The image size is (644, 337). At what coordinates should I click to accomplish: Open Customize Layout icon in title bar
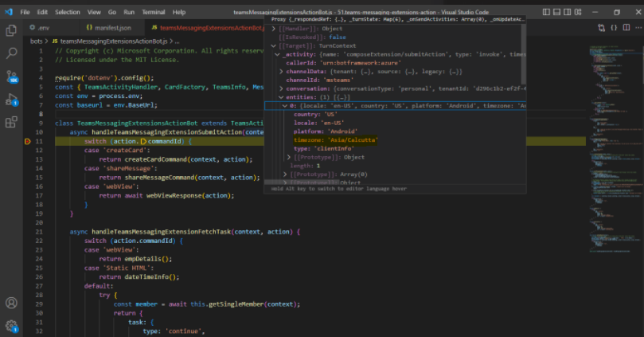coord(578,12)
